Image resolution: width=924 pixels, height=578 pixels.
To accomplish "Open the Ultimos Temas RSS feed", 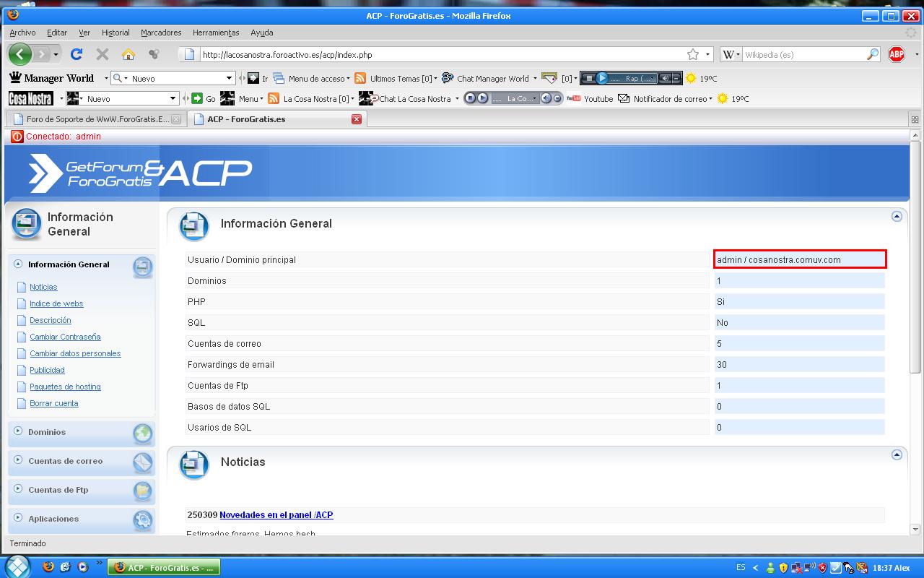I will [x=396, y=78].
